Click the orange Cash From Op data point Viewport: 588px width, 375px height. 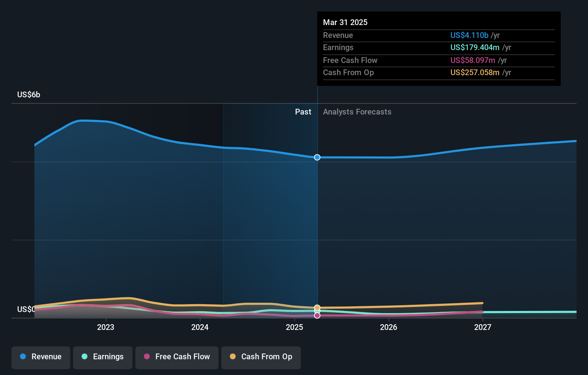pos(317,308)
